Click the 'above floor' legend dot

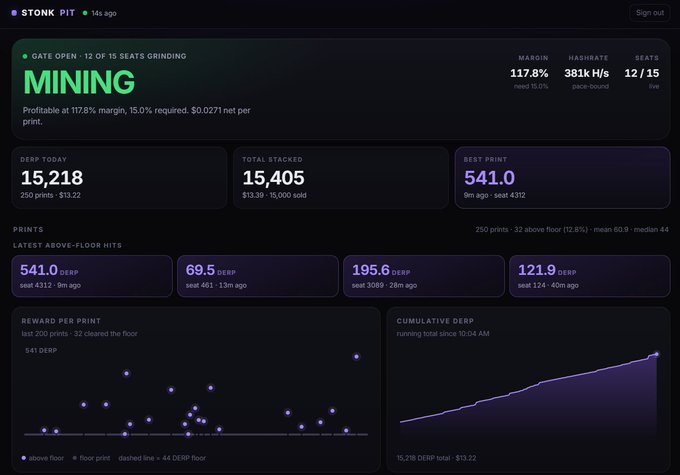pos(24,458)
